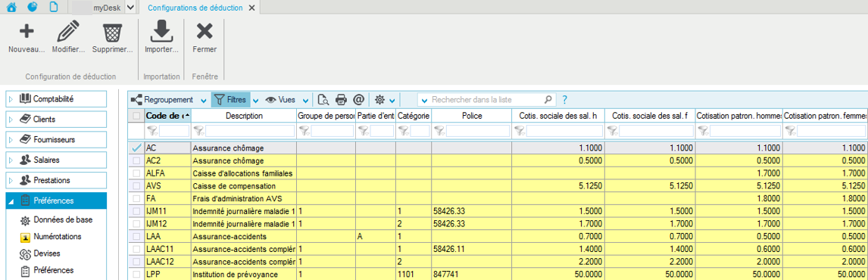Expand the Fournisseurs sidebar section
The height and width of the screenshot is (280, 868).
[10, 139]
